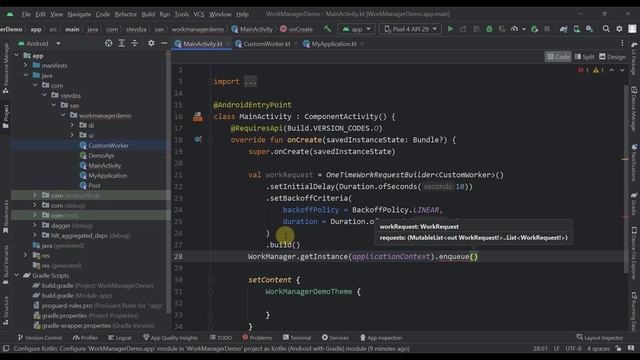This screenshot has width=640, height=360.
Task: Open Device Manager toolbar icon
Action: (576, 29)
